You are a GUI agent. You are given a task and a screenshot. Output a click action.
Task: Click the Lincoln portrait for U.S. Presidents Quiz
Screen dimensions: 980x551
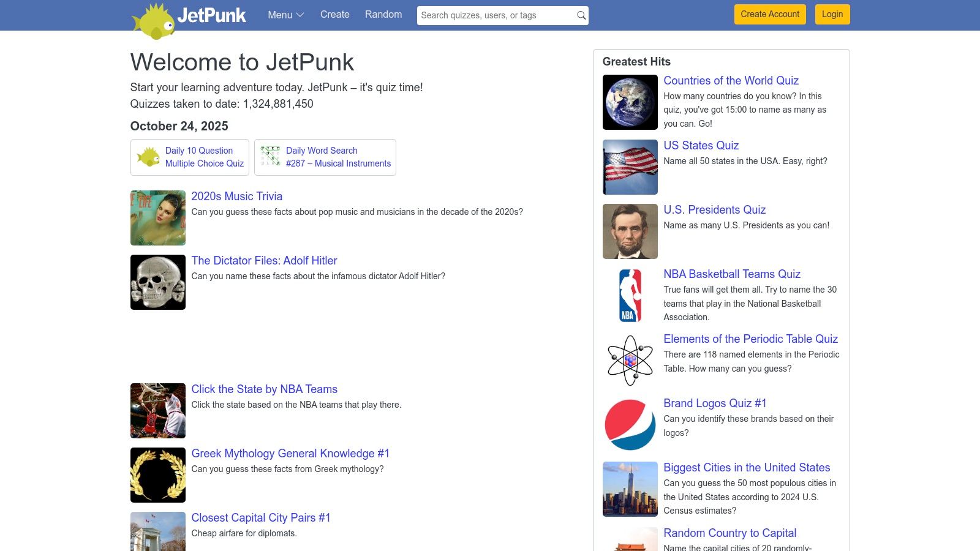[630, 231]
